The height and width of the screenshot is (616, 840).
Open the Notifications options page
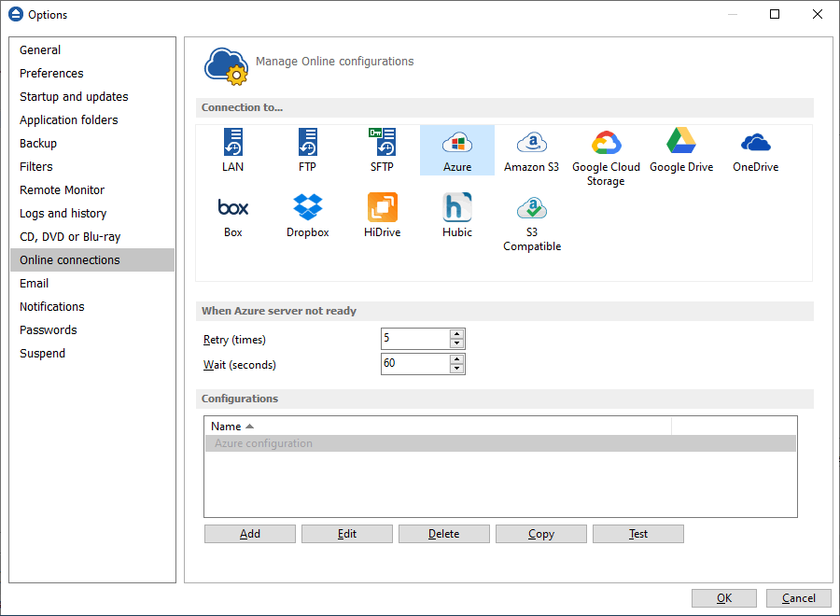92,306
